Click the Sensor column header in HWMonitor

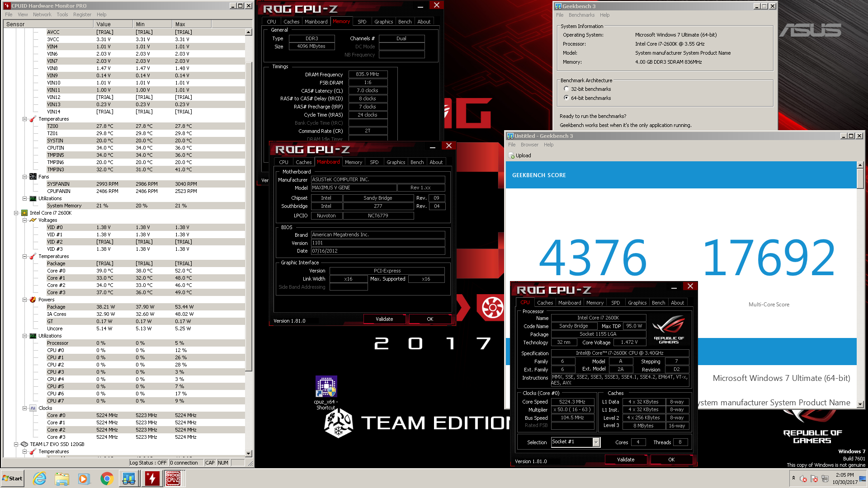(48, 24)
